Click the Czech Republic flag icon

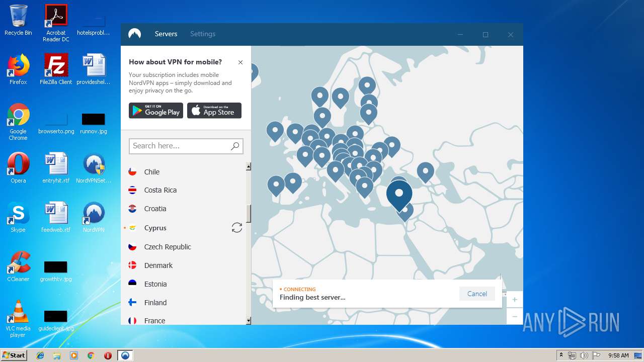click(132, 247)
